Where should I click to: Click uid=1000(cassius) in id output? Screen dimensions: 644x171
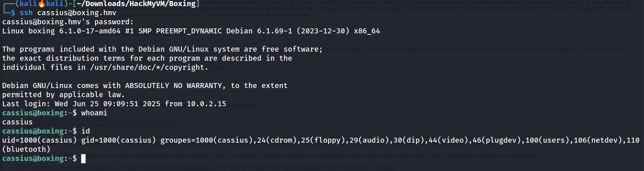click(x=39, y=140)
